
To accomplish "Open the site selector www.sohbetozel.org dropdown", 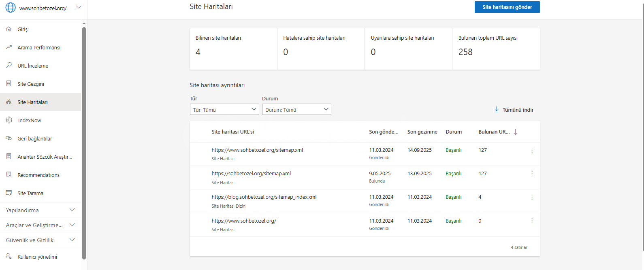I will click(43, 8).
